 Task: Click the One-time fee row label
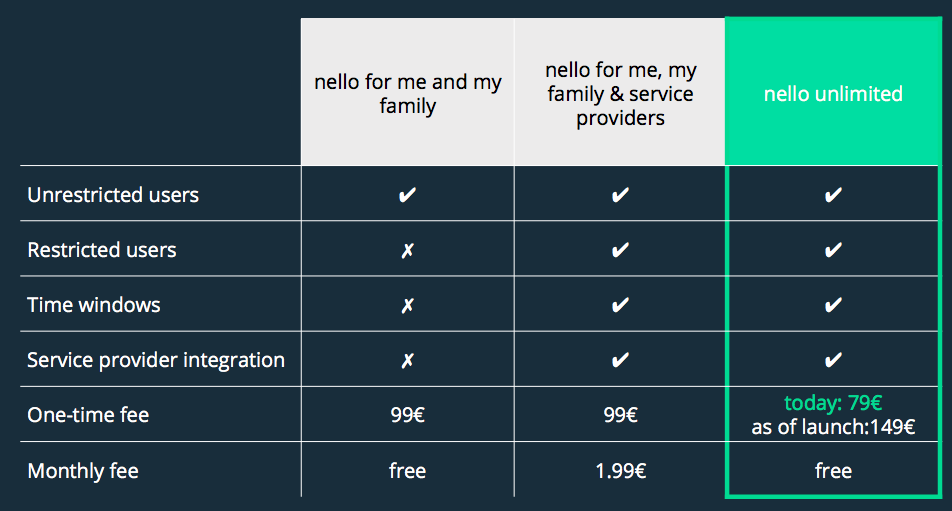(88, 415)
